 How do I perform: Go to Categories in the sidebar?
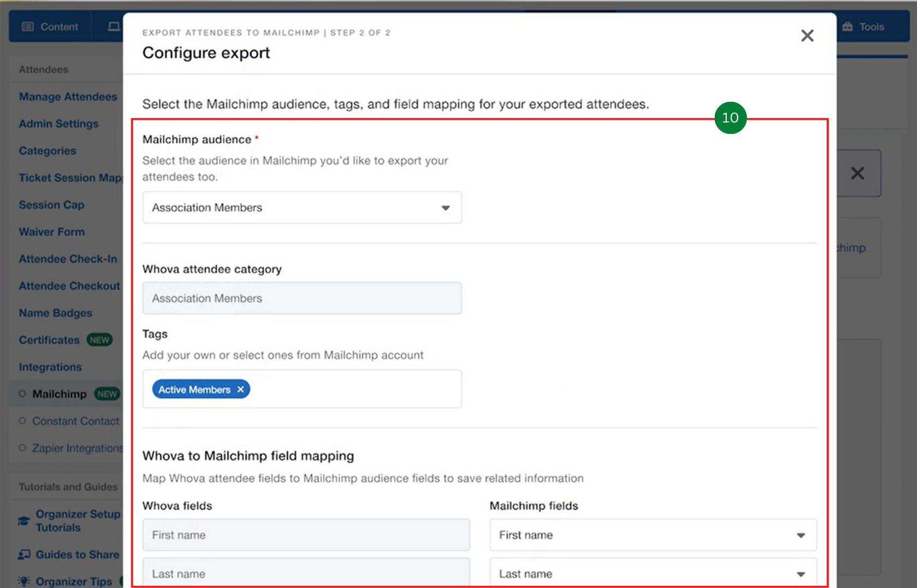47,151
